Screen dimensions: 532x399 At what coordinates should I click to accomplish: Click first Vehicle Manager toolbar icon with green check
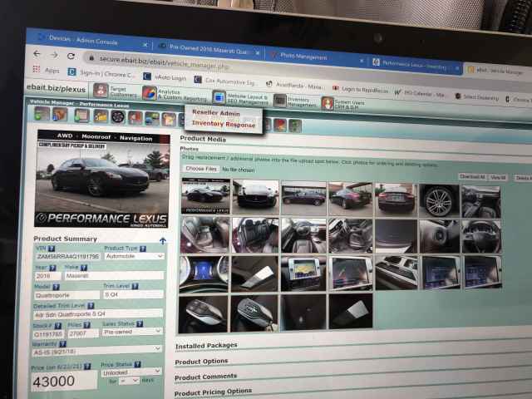click(42, 113)
